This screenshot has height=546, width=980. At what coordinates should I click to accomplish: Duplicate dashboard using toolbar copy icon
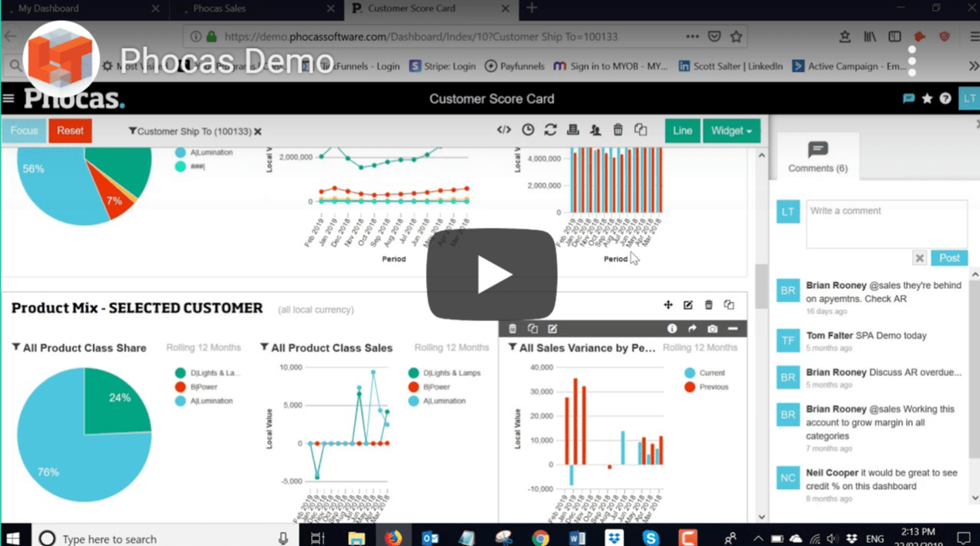coord(640,130)
